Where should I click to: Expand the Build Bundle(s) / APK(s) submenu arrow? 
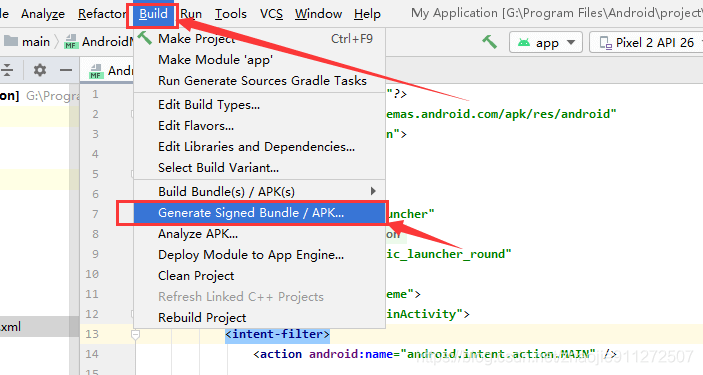point(373,191)
